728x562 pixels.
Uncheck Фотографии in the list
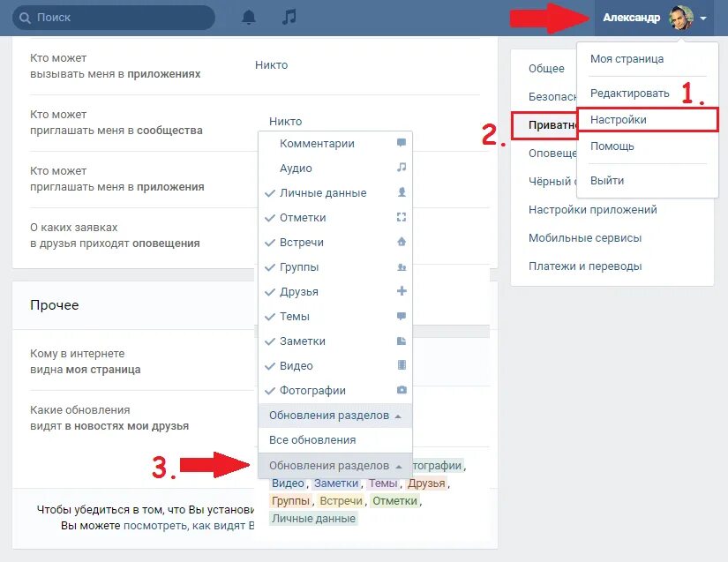tap(334, 390)
